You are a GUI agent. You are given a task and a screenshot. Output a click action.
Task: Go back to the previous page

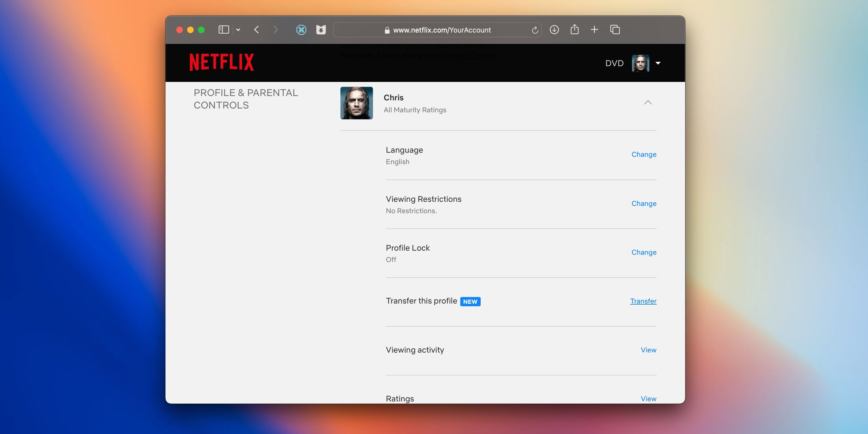point(256,30)
